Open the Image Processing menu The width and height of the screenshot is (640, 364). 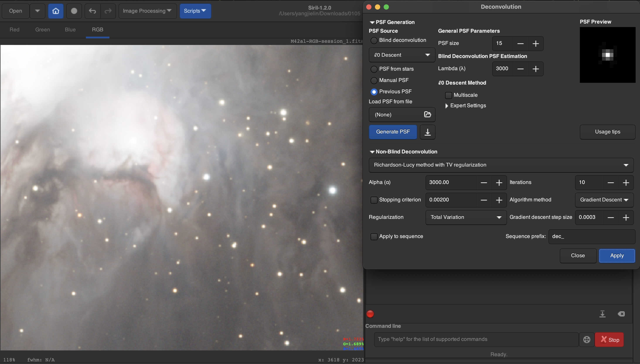point(147,11)
